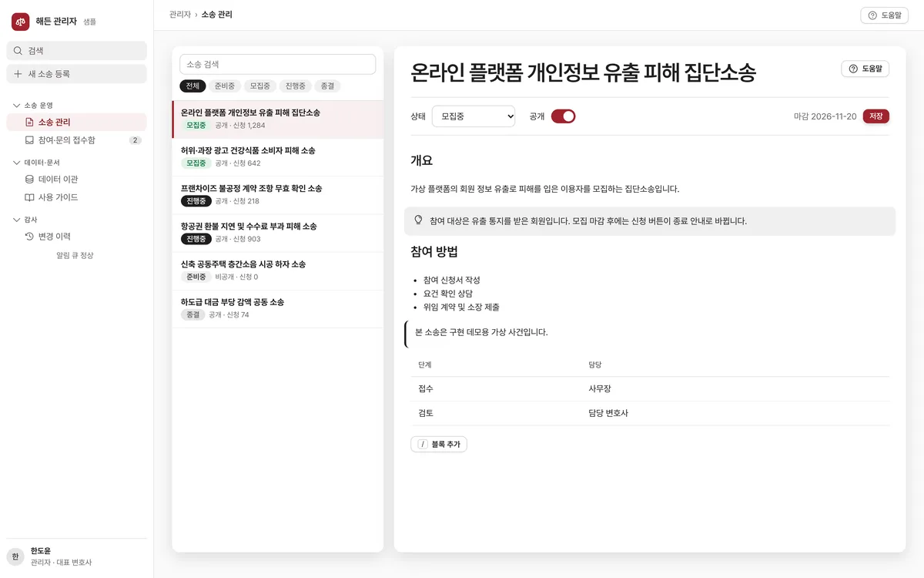Click the user avatar 한 at bottom left
The width and height of the screenshot is (924, 578).
click(x=15, y=556)
